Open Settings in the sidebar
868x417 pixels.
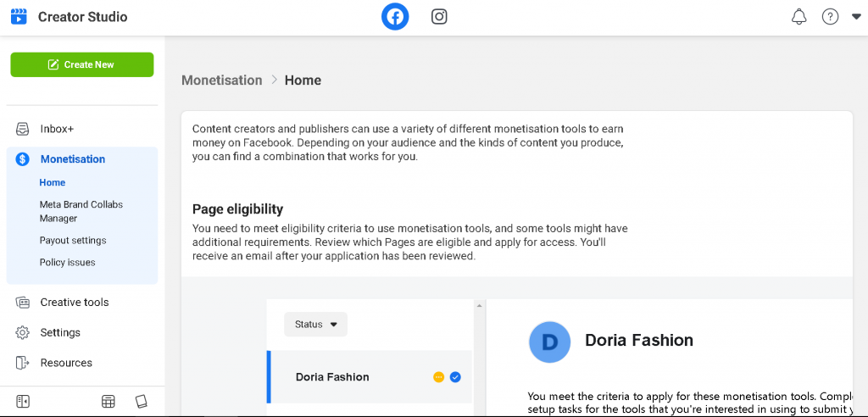(x=60, y=333)
